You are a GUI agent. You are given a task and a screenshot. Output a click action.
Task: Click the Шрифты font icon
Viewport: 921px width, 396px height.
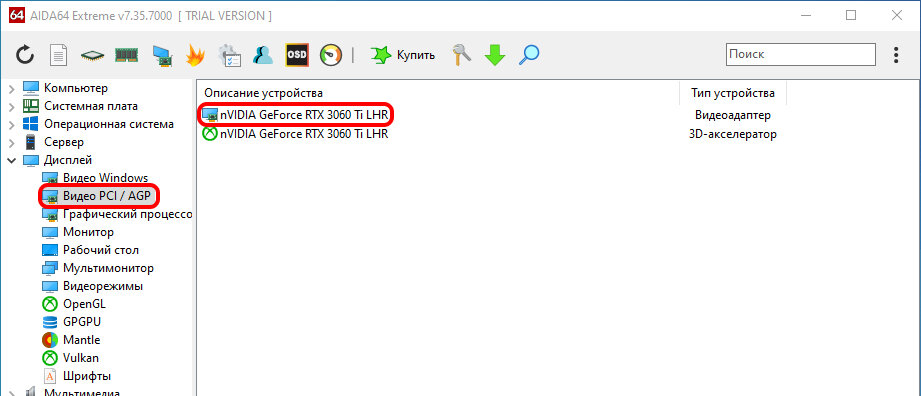pyautogui.click(x=50, y=376)
